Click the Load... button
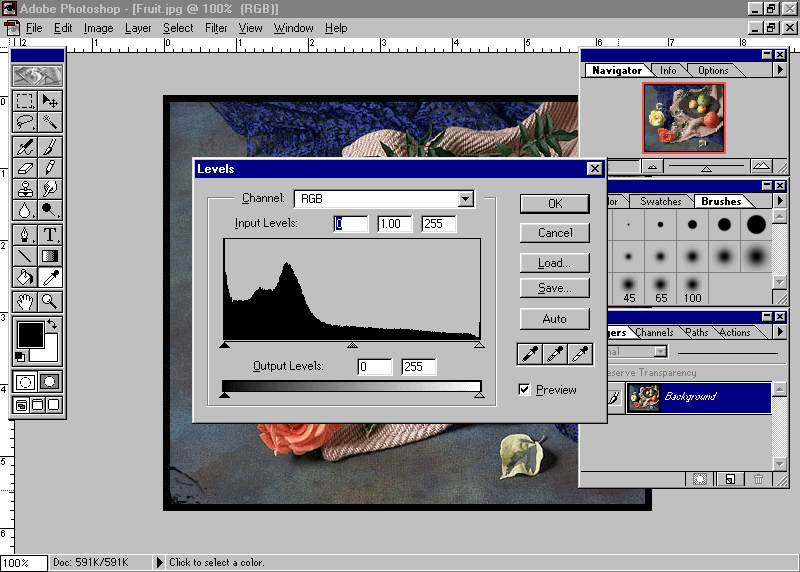The width and height of the screenshot is (800, 572). point(555,263)
